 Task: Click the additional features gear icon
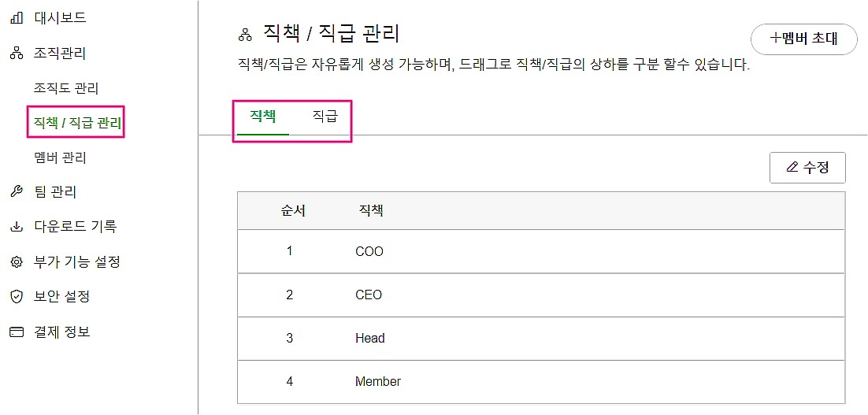click(x=16, y=262)
